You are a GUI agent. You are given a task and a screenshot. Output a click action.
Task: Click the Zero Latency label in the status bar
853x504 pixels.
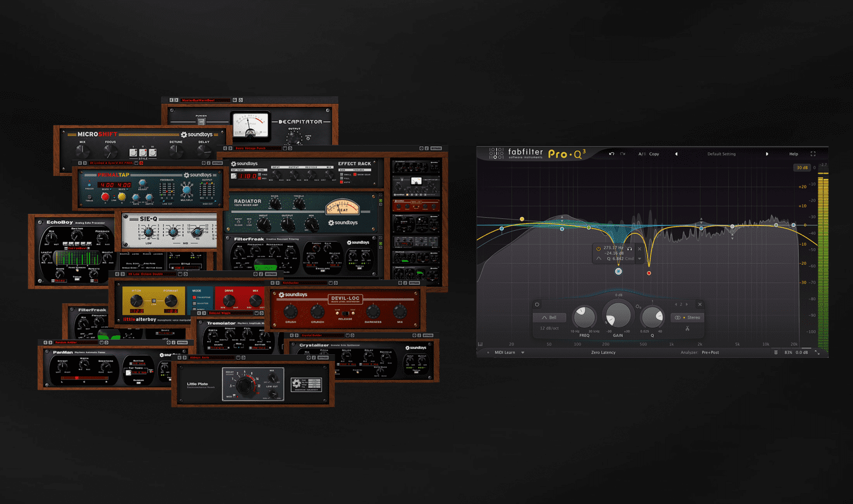(x=603, y=353)
